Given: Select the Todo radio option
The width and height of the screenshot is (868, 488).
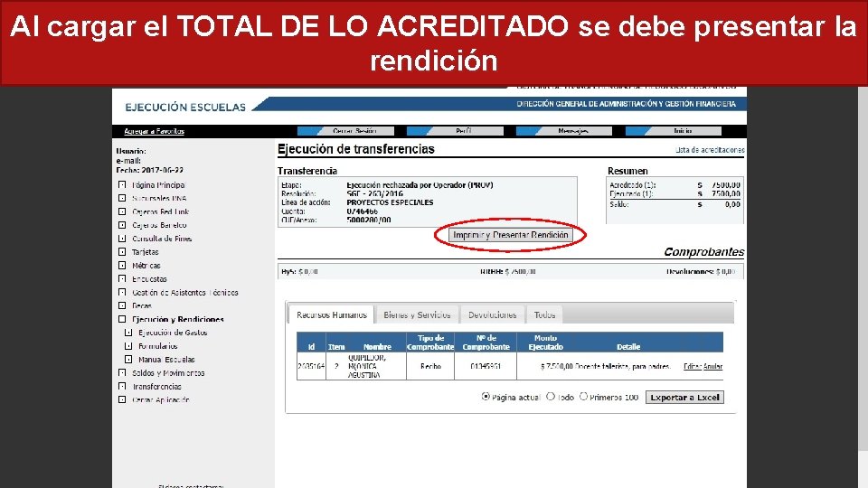Looking at the screenshot, I should [x=551, y=397].
